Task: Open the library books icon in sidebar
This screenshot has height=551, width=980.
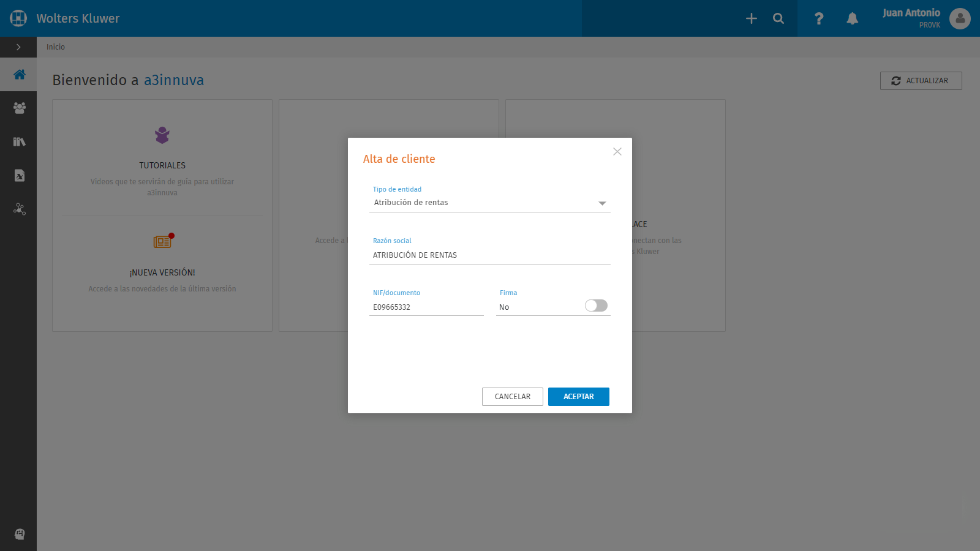Action: 19,141
